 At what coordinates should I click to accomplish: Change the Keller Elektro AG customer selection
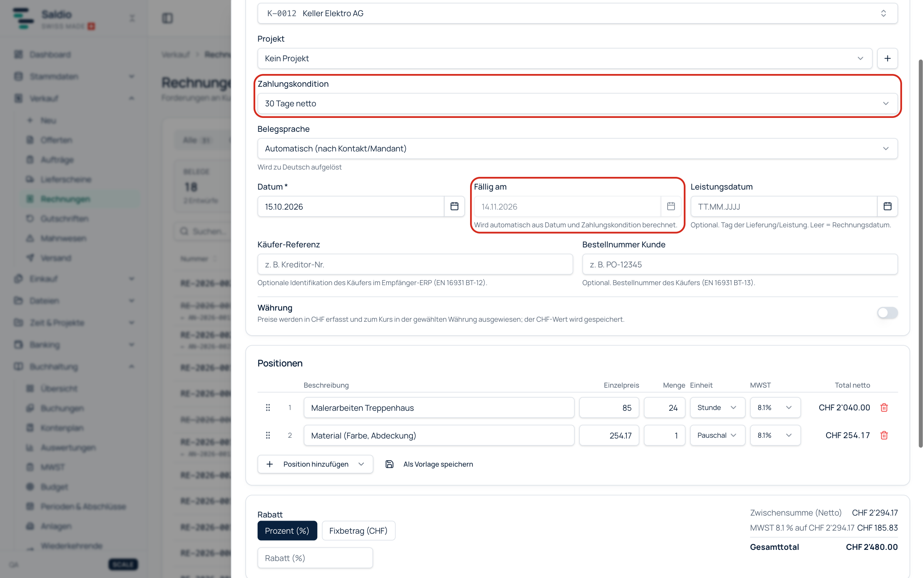point(577,13)
